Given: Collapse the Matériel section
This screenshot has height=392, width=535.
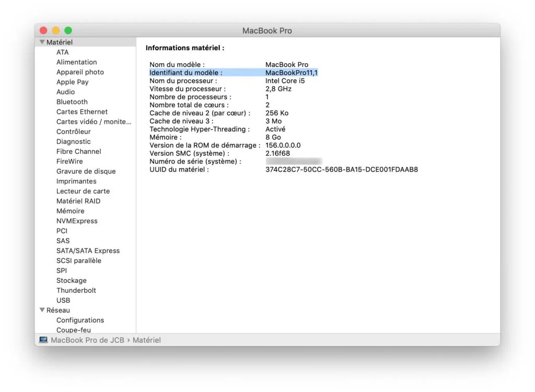Looking at the screenshot, I should pyautogui.click(x=42, y=42).
